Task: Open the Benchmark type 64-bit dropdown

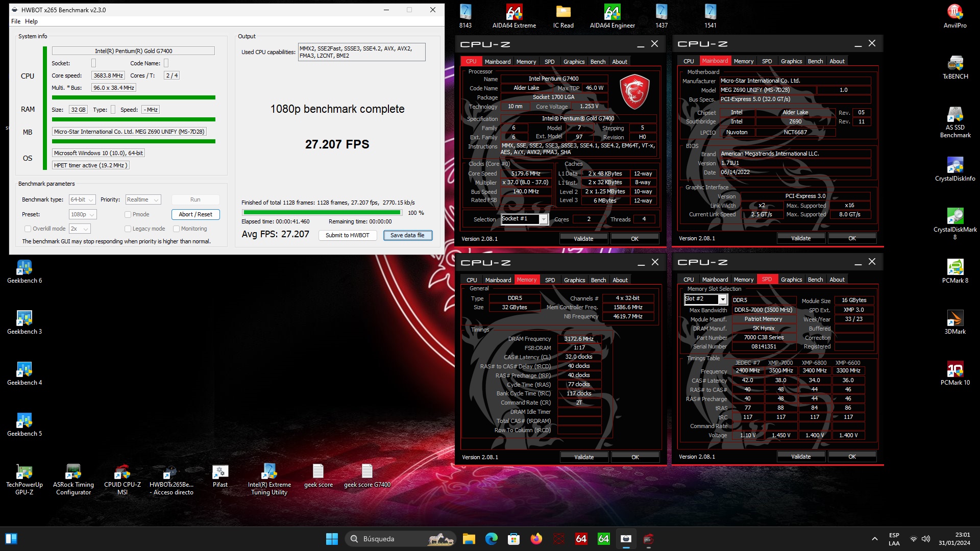Action: coord(82,200)
